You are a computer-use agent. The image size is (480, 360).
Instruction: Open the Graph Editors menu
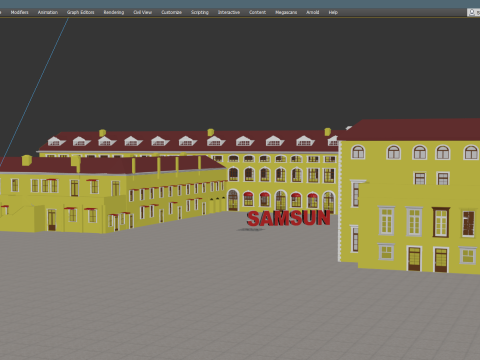pyautogui.click(x=80, y=12)
